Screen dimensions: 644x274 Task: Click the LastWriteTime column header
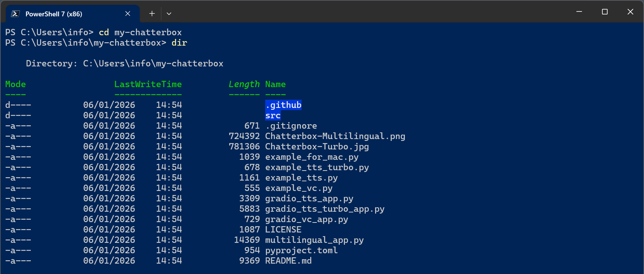point(148,85)
